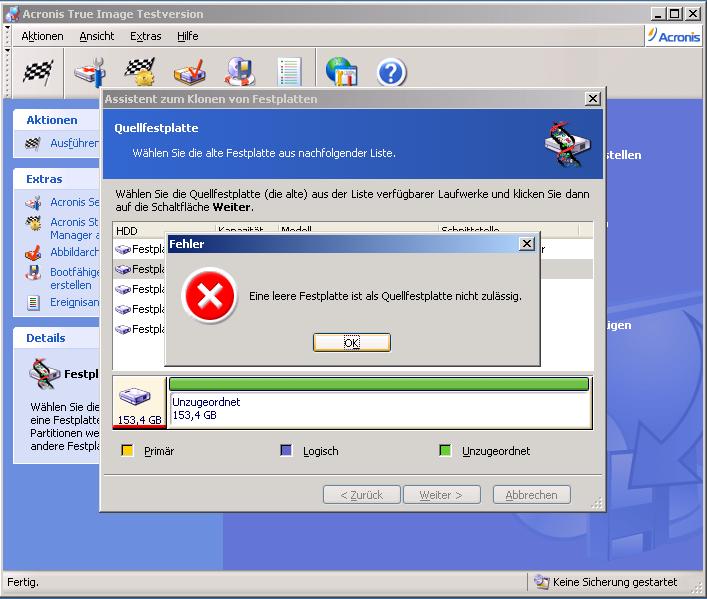Click the green Unzugeordnet legend swatch
The image size is (707, 599).
(445, 450)
